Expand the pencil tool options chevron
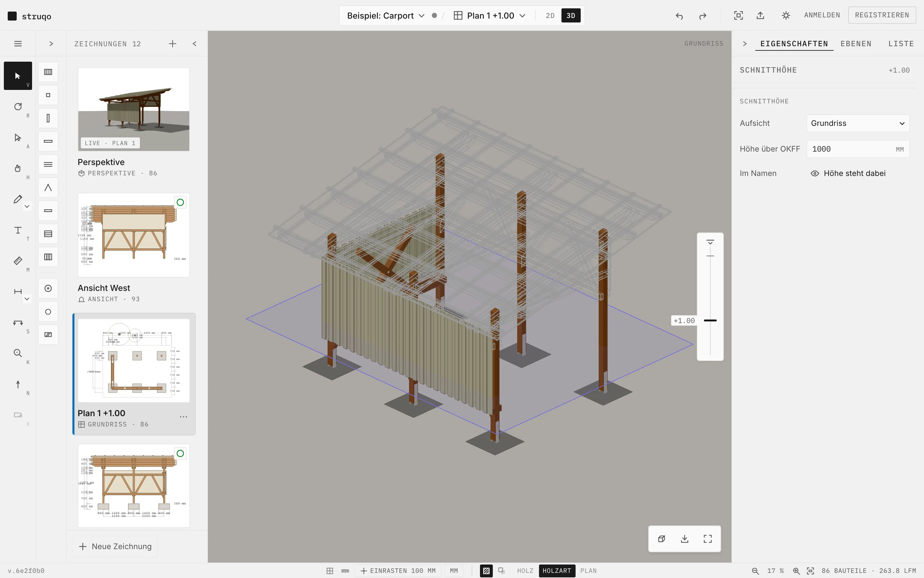This screenshot has height=578, width=924. coord(27,206)
